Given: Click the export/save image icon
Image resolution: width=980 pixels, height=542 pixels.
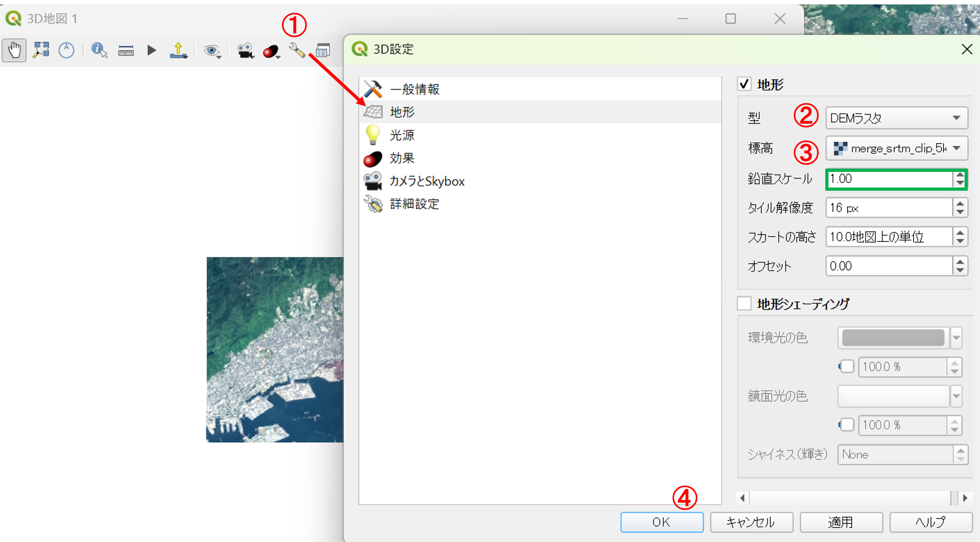Looking at the screenshot, I should click(178, 50).
